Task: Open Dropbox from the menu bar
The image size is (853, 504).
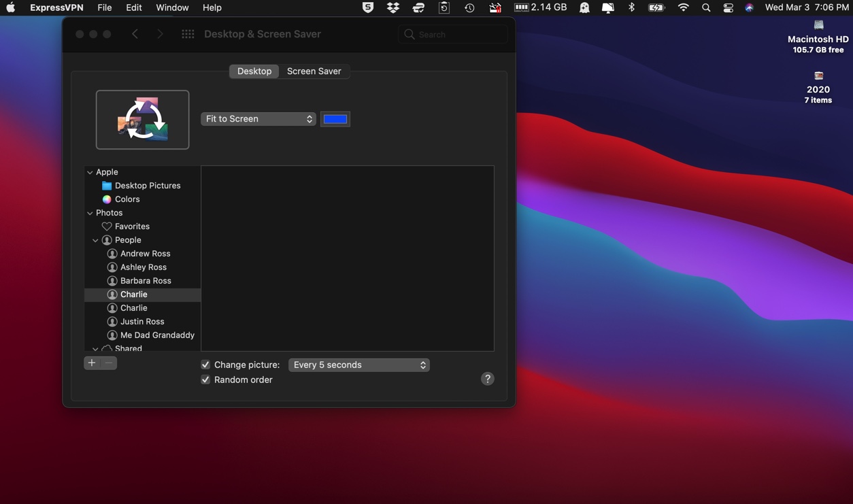Action: 393,7
